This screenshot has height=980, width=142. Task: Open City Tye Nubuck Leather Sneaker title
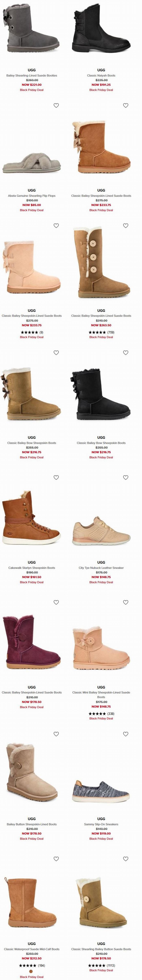coord(101,568)
